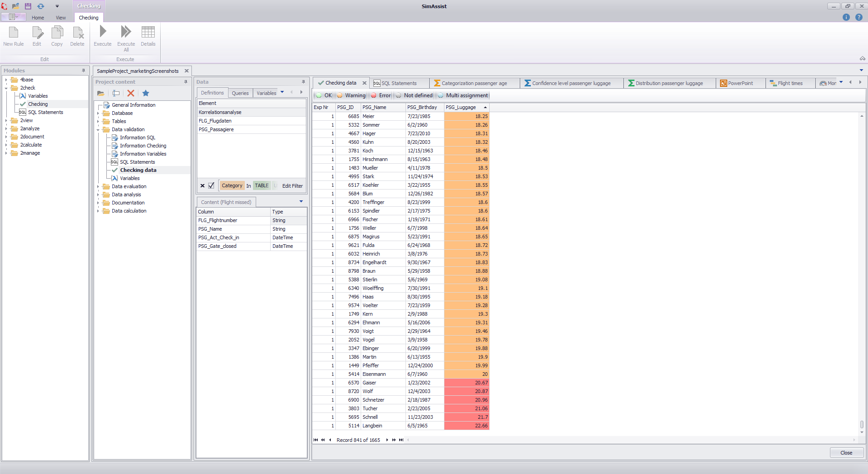The width and height of the screenshot is (868, 474).
Task: Sort by the PSG_Luggage column header
Action: point(467,107)
